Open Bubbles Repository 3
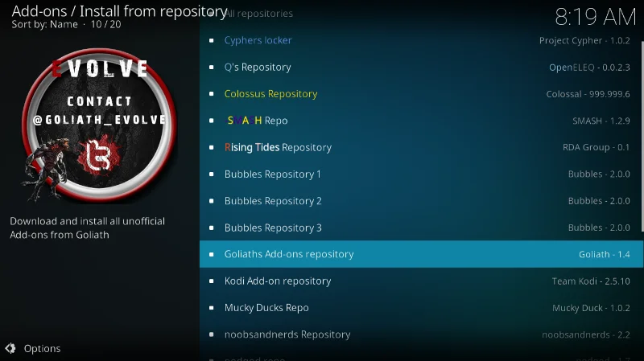Viewport: 644px width, 361px height. click(x=421, y=228)
